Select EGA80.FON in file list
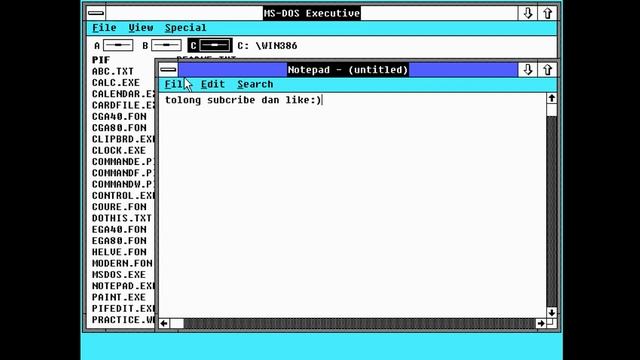This screenshot has height=360, width=640. pyautogui.click(x=119, y=241)
